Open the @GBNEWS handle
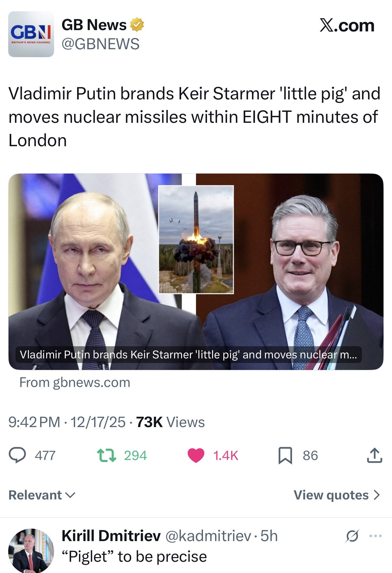 pyautogui.click(x=101, y=44)
